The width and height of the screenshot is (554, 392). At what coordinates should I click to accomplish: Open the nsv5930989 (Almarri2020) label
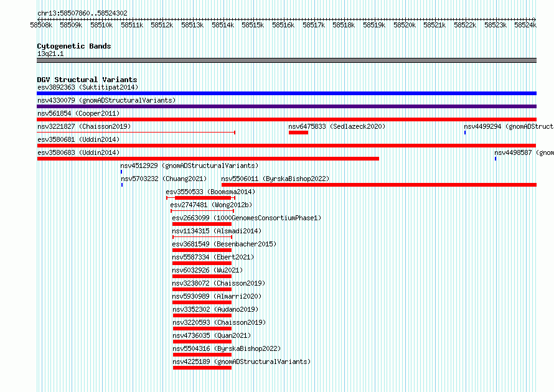(217, 296)
